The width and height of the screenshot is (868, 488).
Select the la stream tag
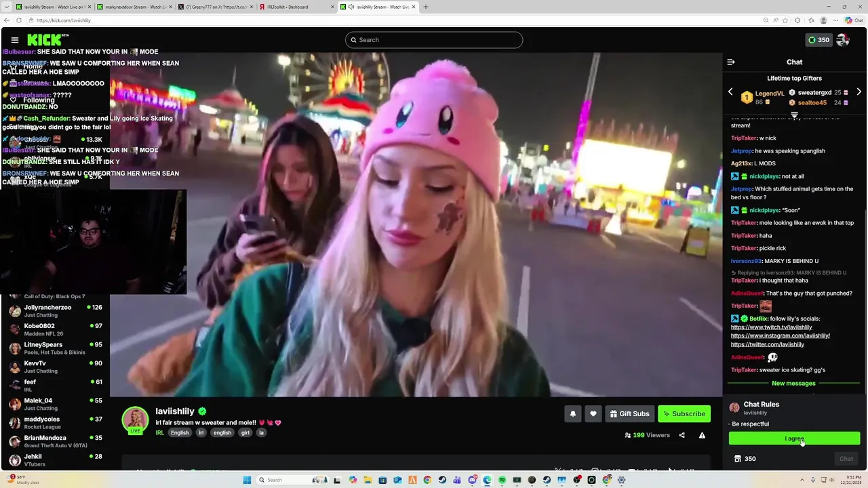point(261,432)
